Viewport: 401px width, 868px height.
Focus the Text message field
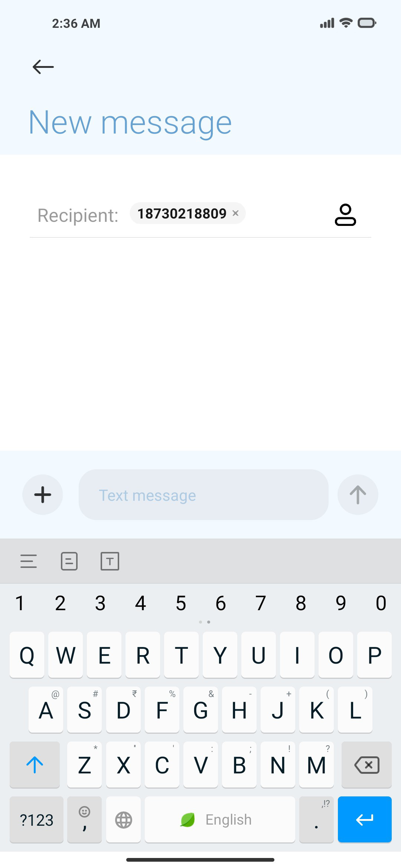[x=203, y=495]
